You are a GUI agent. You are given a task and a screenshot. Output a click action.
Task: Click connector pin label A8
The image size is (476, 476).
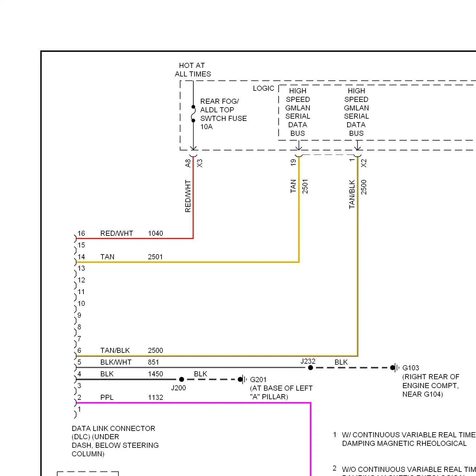188,163
